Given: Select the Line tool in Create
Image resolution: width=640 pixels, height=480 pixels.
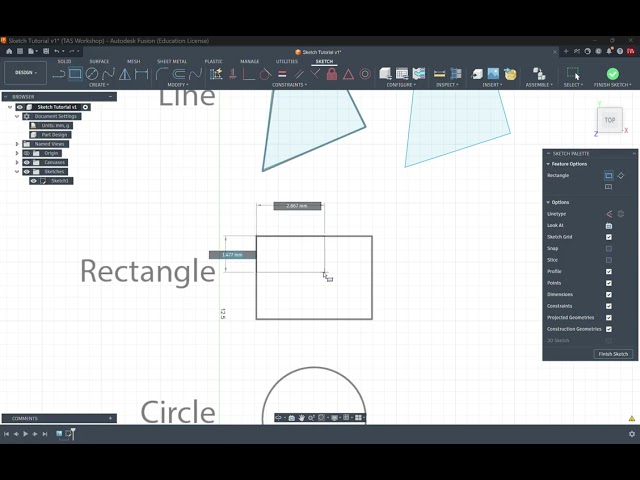Looking at the screenshot, I should point(59,74).
